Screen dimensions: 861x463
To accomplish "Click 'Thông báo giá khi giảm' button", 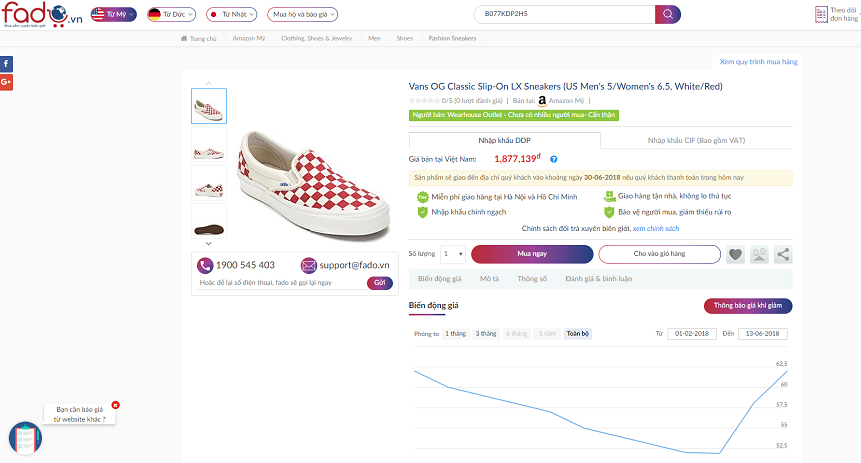I will 748,305.
